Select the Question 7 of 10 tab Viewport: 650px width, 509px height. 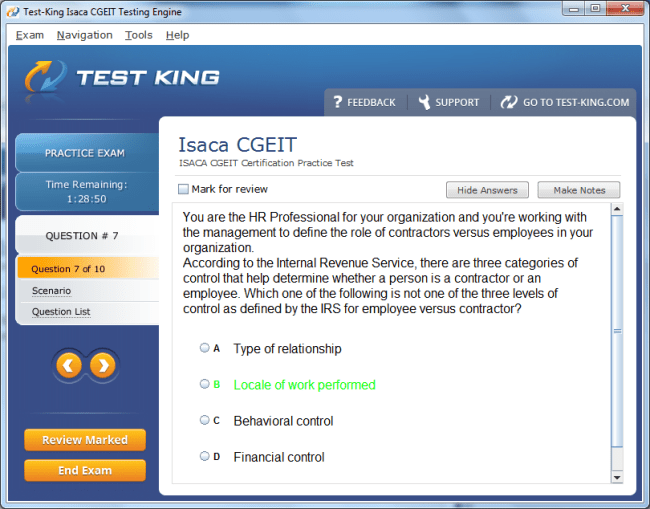tap(88, 269)
